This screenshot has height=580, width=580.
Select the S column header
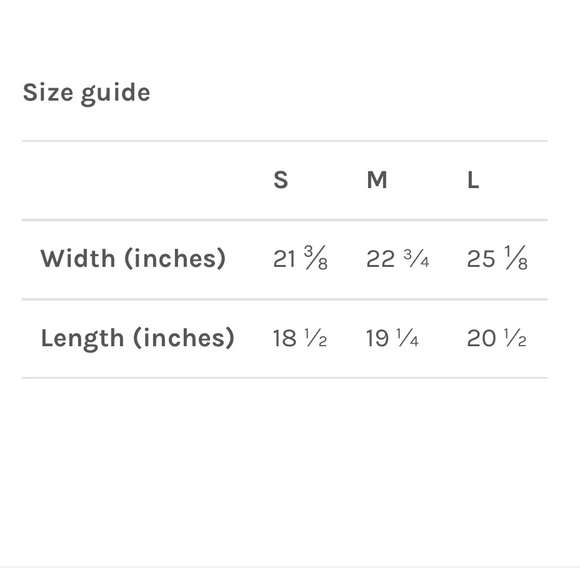(281, 180)
